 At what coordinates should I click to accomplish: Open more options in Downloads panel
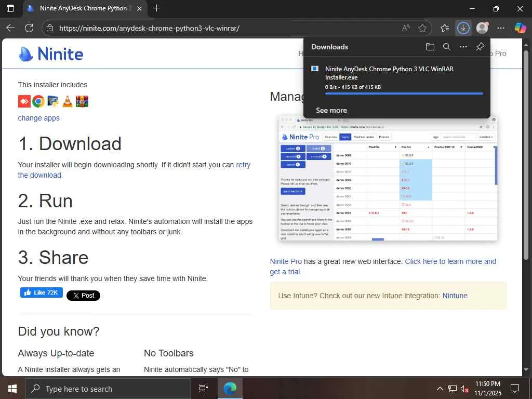[x=463, y=47]
